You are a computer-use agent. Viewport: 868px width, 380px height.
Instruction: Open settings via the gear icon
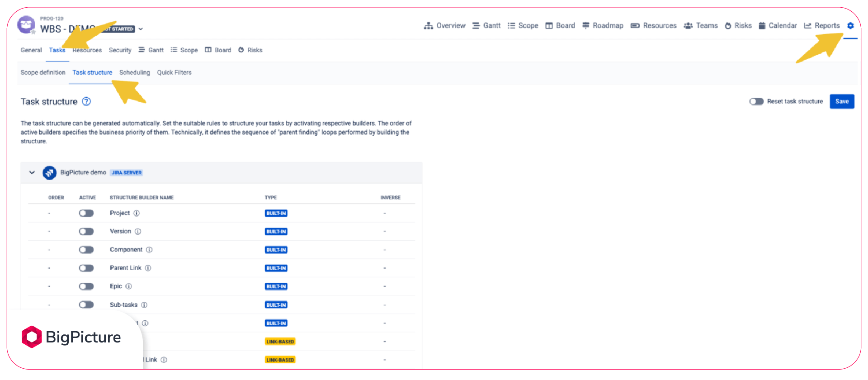pyautogui.click(x=850, y=26)
